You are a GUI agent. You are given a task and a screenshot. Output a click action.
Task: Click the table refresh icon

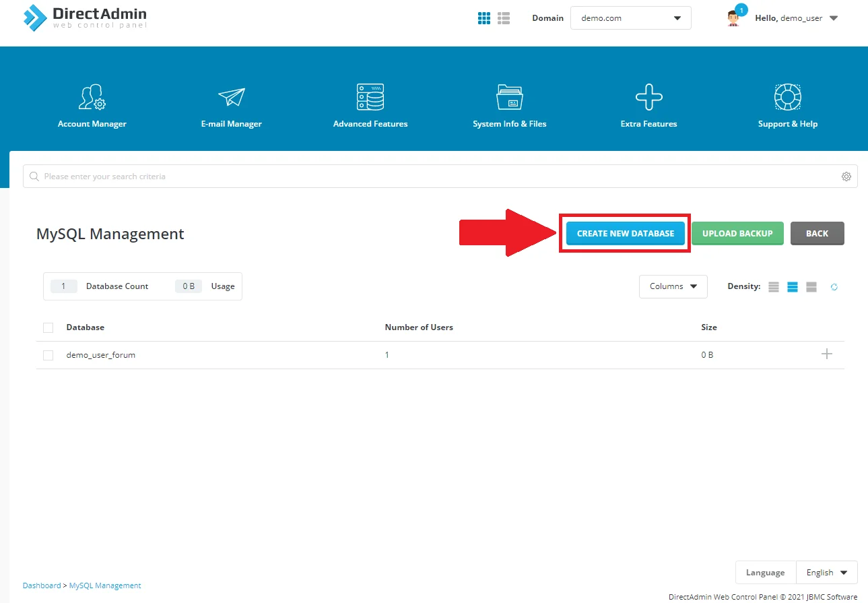(x=834, y=287)
